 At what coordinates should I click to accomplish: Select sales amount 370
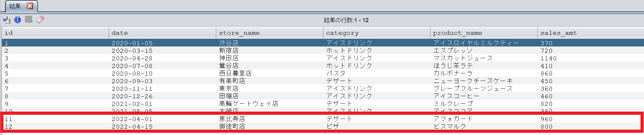[547, 43]
